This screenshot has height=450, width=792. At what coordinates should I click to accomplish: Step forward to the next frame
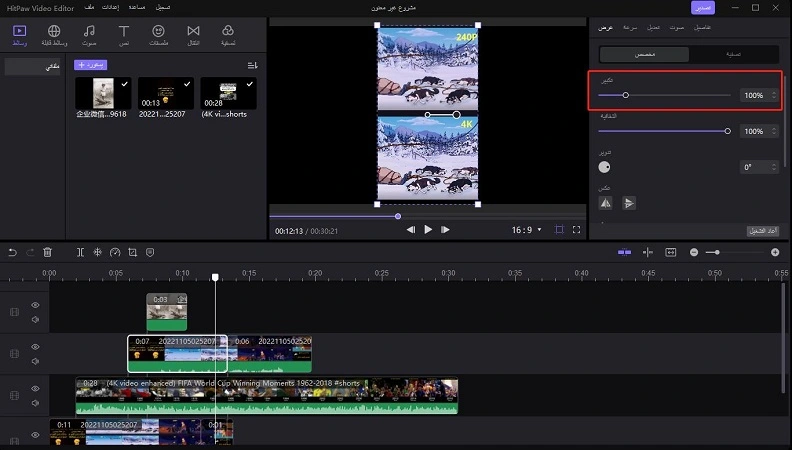pos(445,229)
